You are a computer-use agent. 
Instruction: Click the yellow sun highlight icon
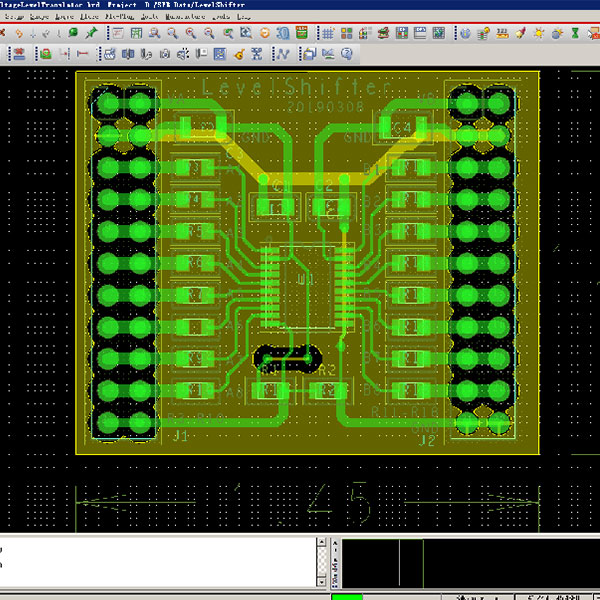pyautogui.click(x=539, y=34)
